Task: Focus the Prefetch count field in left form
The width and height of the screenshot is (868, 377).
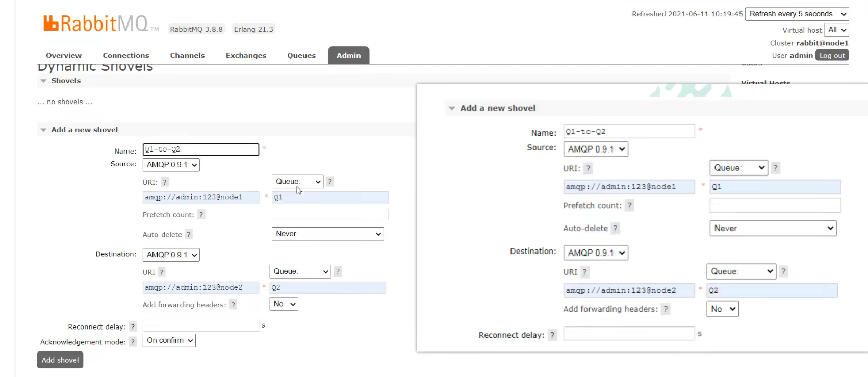Action: [x=330, y=214]
